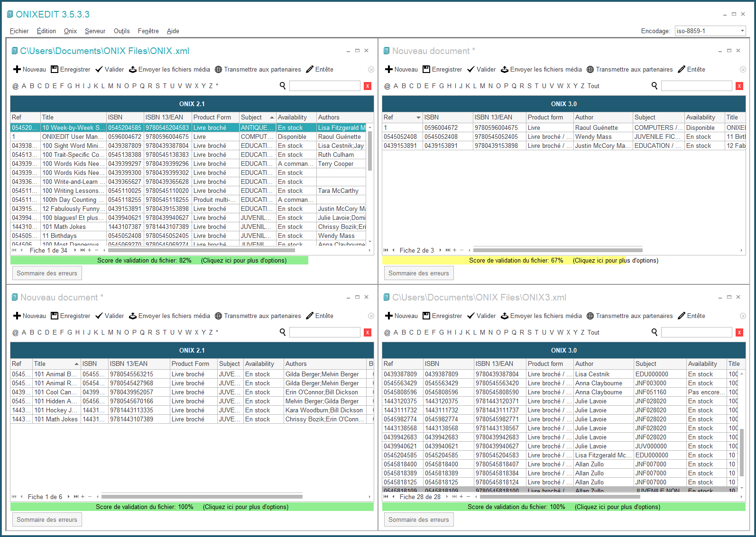Screen dimensions: 756x537
Task: Open the Onix menu
Action: click(70, 31)
